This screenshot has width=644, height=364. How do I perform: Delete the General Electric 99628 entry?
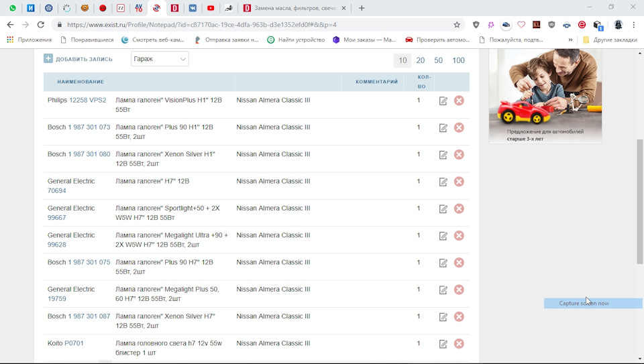click(459, 235)
